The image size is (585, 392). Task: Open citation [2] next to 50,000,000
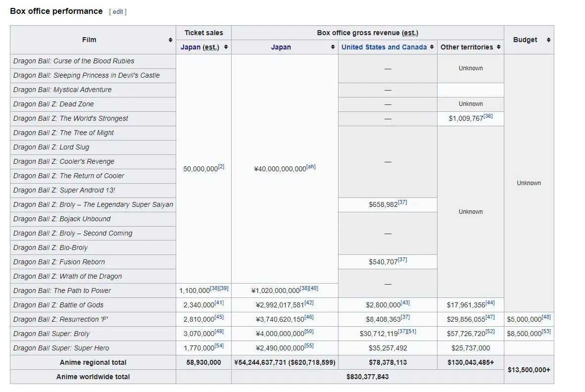pyautogui.click(x=221, y=167)
